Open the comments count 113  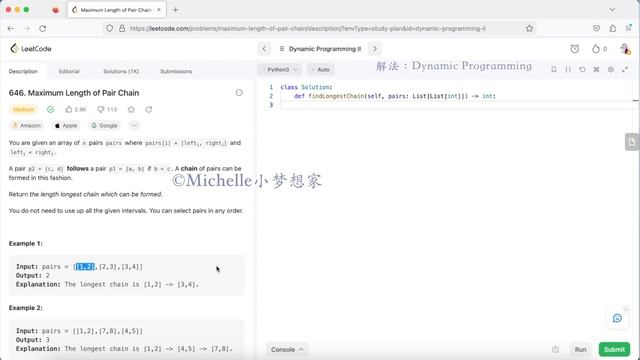tap(107, 109)
